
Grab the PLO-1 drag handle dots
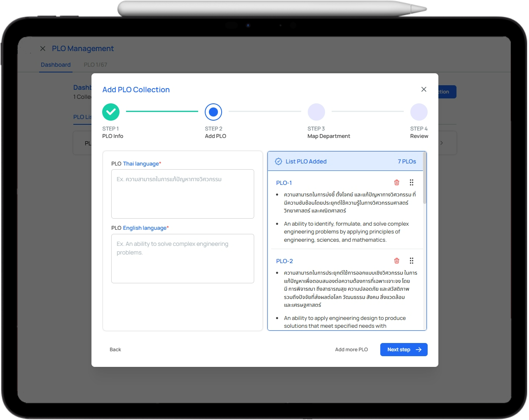coord(411,182)
